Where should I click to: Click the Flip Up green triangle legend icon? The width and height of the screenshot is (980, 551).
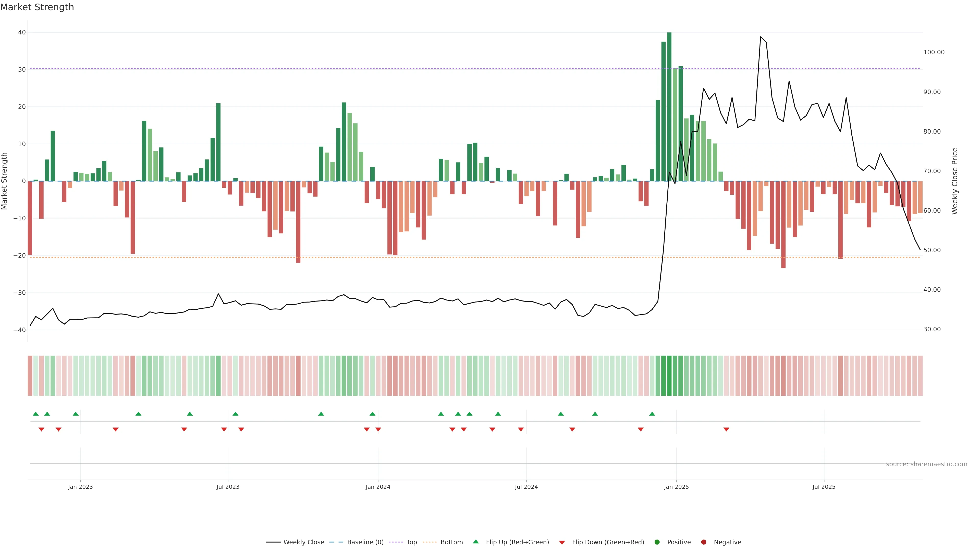[475, 542]
